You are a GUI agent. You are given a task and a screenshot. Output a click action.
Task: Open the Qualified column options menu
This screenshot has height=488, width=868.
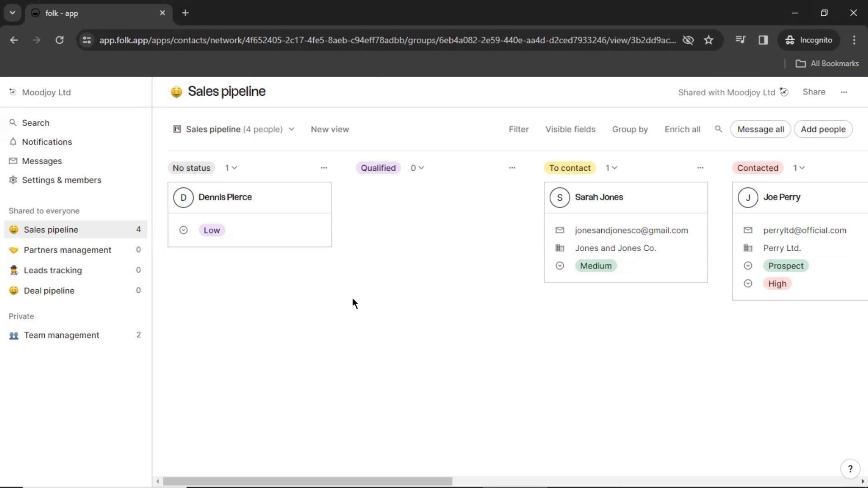512,168
